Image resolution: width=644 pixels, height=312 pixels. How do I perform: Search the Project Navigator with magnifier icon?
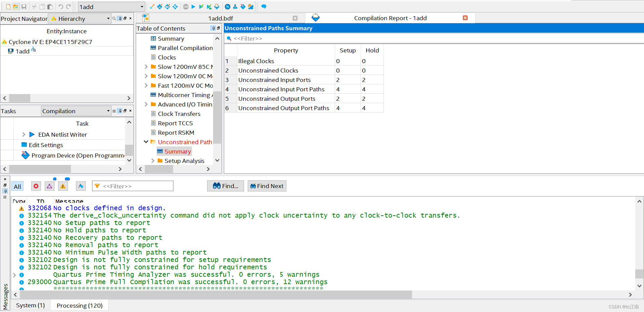114,18
